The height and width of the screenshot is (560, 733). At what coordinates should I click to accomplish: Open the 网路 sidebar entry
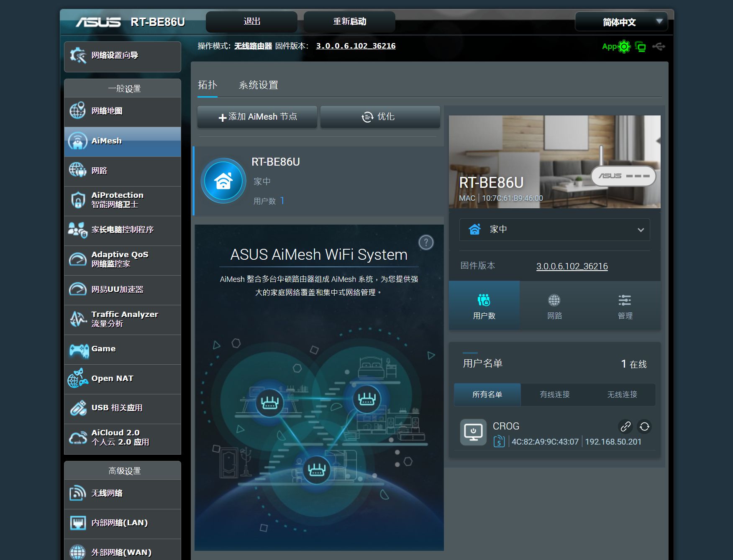(x=123, y=171)
